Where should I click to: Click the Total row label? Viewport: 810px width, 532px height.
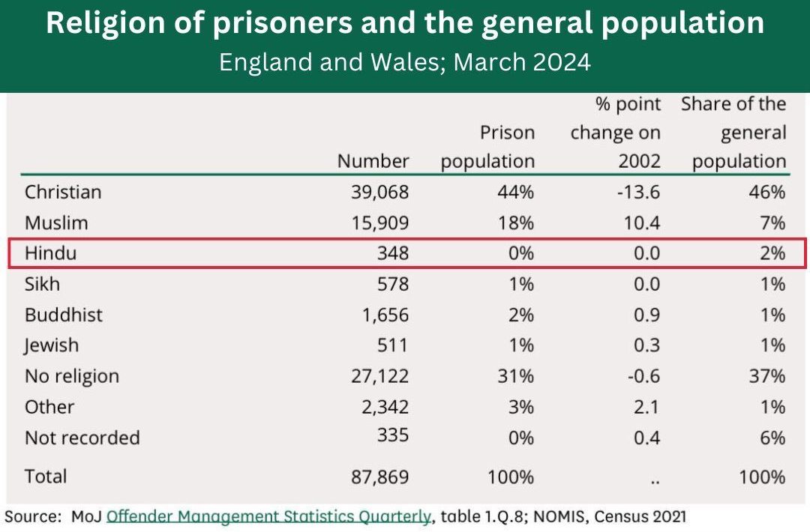(x=46, y=476)
